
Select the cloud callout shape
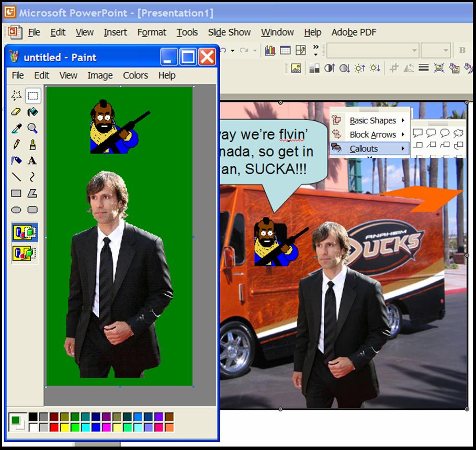click(x=458, y=133)
